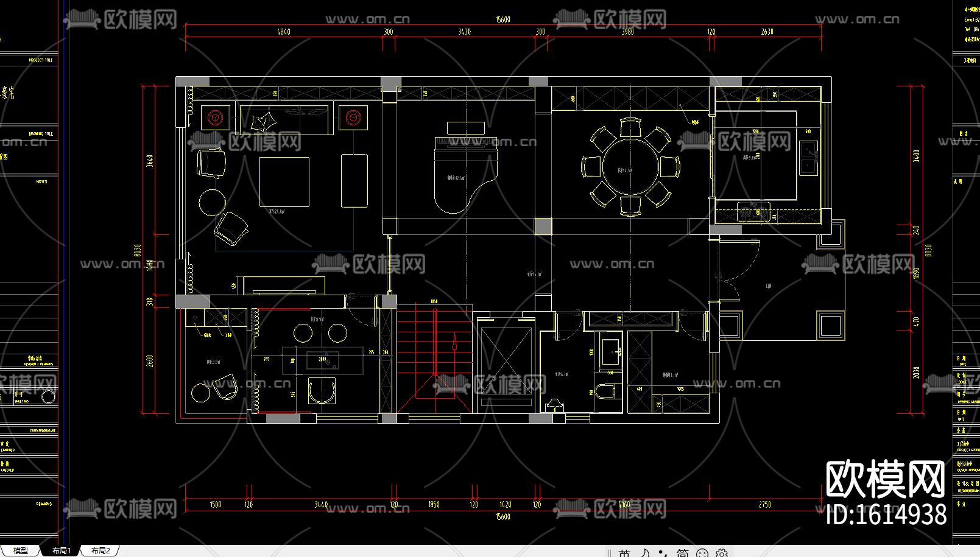This screenshot has height=557, width=980.
Task: Select the round dining table in plan
Action: (x=631, y=167)
